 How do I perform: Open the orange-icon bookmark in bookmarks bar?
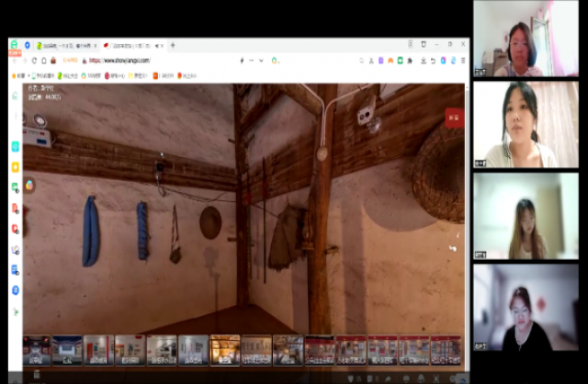tap(164, 75)
